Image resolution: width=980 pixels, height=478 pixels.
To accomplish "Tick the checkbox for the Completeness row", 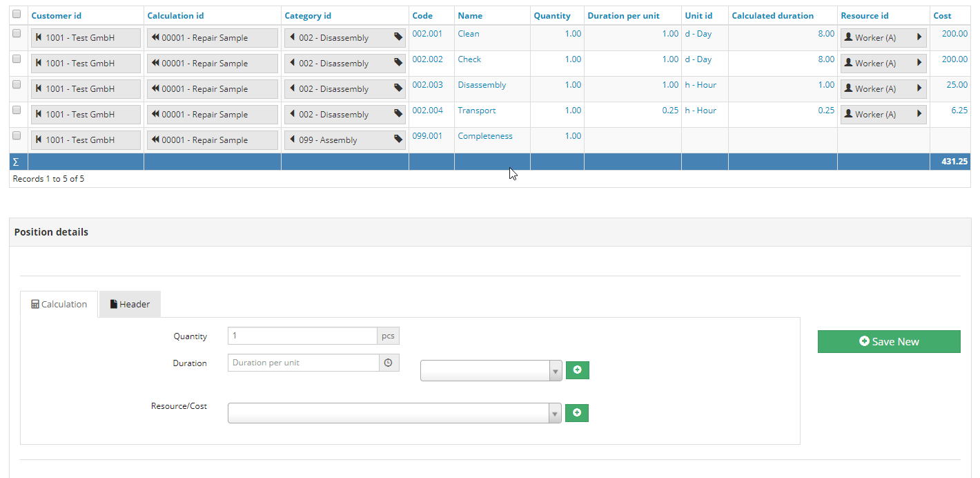I will 17,135.
